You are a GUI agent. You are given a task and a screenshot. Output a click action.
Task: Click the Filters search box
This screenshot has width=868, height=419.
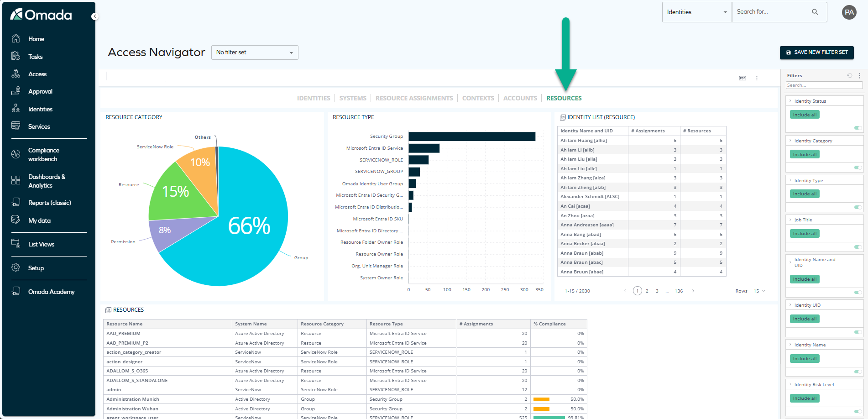(x=824, y=85)
